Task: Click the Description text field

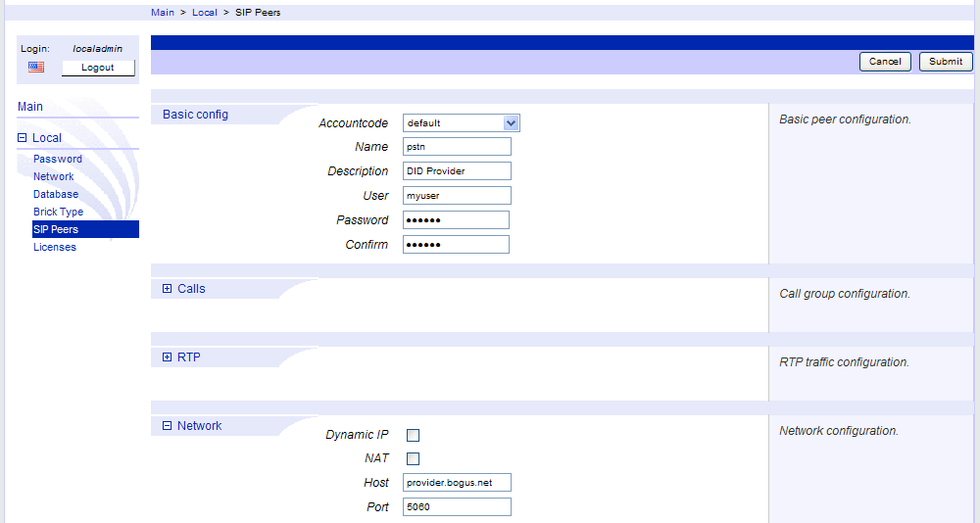Action: click(457, 171)
